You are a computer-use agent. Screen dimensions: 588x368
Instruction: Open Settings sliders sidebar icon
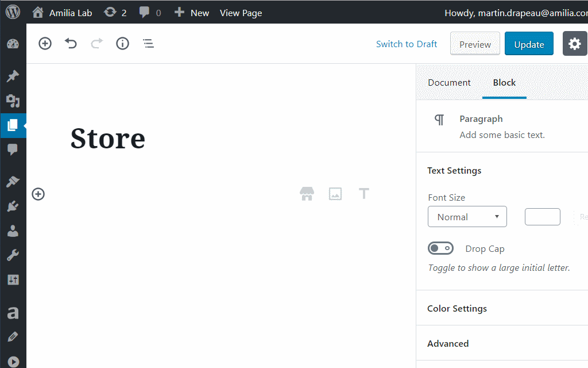(x=13, y=280)
